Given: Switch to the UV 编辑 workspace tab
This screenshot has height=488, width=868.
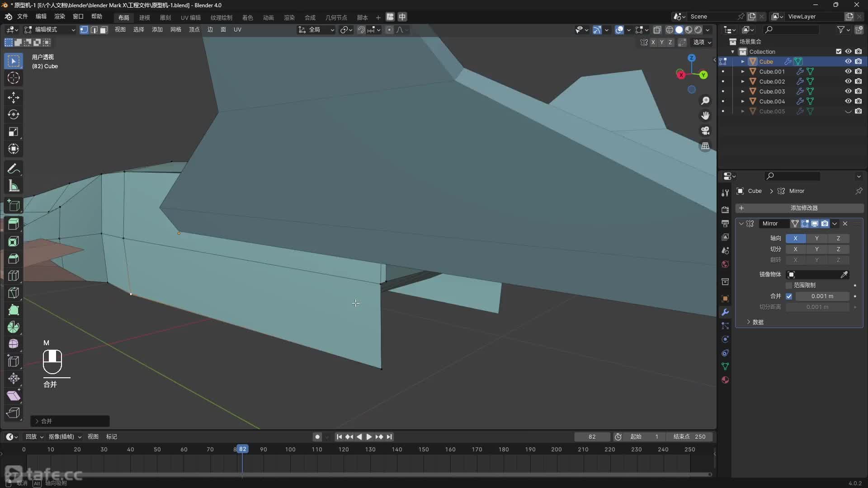Looking at the screenshot, I should click(x=191, y=18).
